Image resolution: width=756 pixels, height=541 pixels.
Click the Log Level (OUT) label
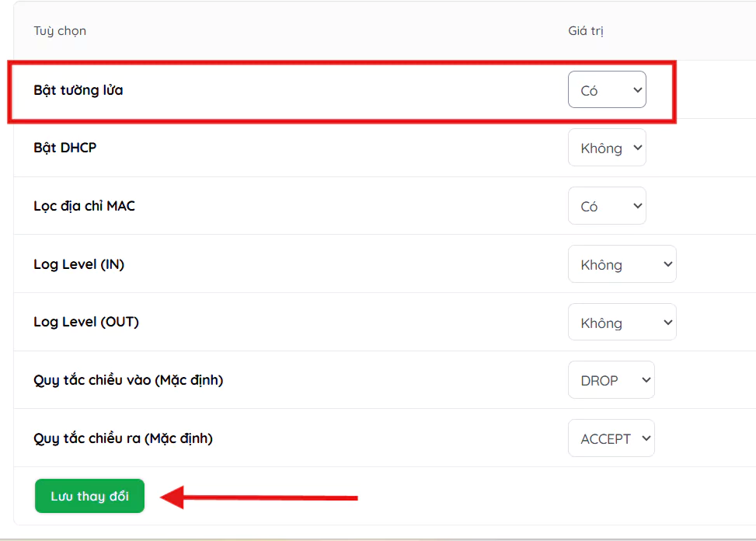click(x=86, y=322)
